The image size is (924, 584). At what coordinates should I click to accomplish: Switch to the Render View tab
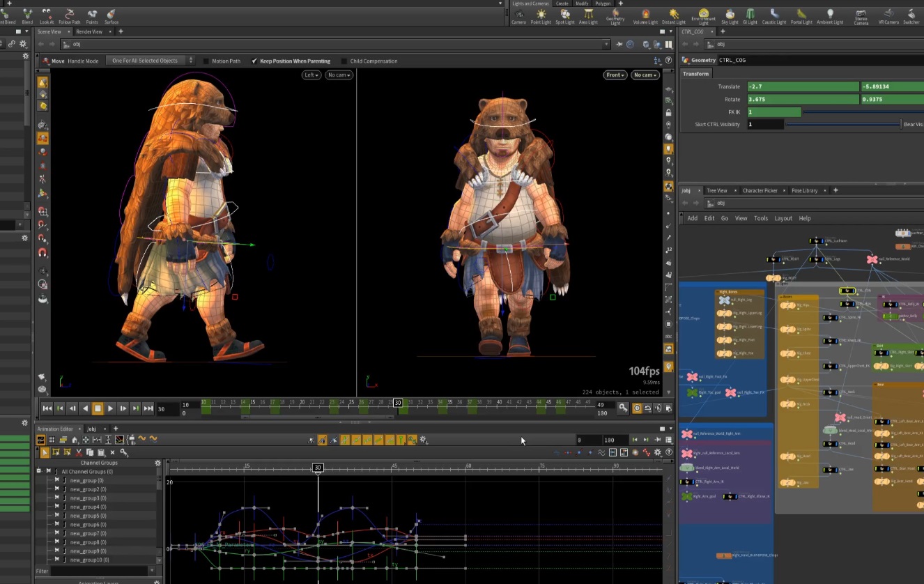click(x=89, y=31)
